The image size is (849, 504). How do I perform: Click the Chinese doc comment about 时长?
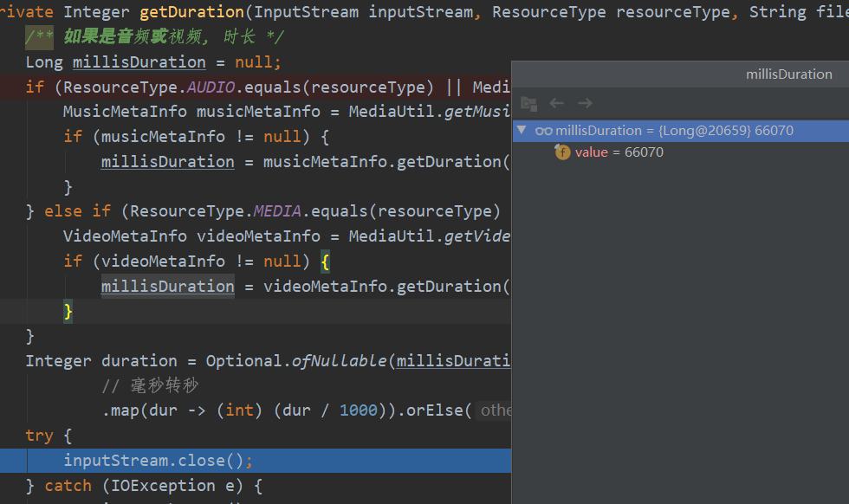pyautogui.click(x=154, y=37)
